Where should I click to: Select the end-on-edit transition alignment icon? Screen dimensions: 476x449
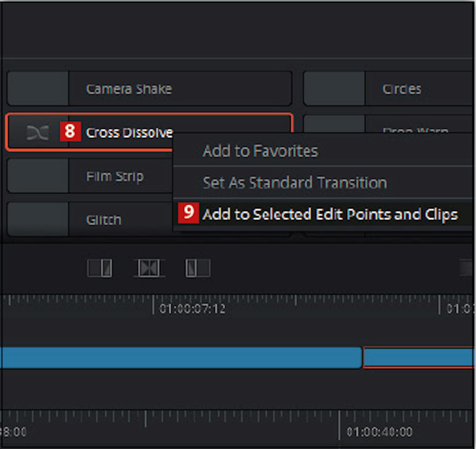click(100, 268)
